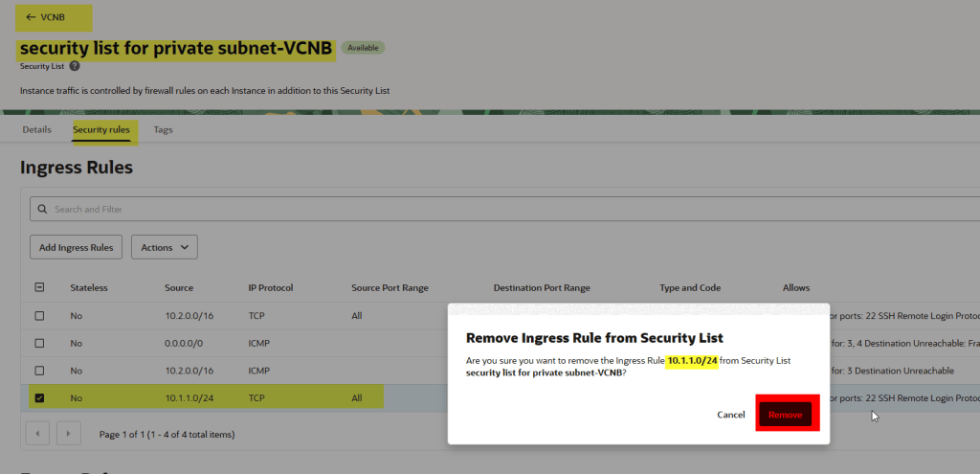
Task: Go back to VCNB via arrow link
Action: click(x=53, y=17)
